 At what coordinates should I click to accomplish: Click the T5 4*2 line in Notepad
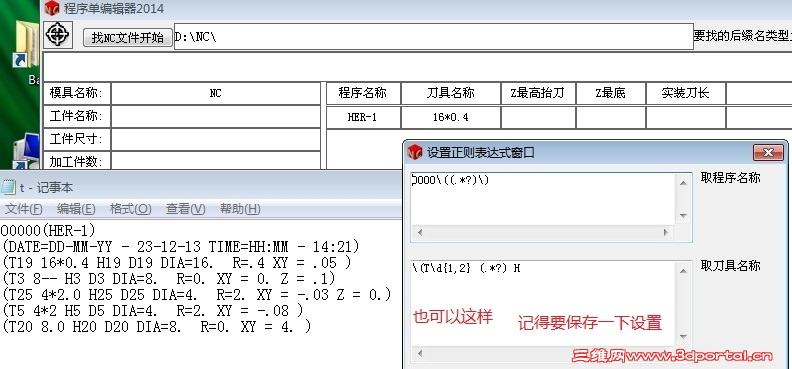tap(153, 310)
